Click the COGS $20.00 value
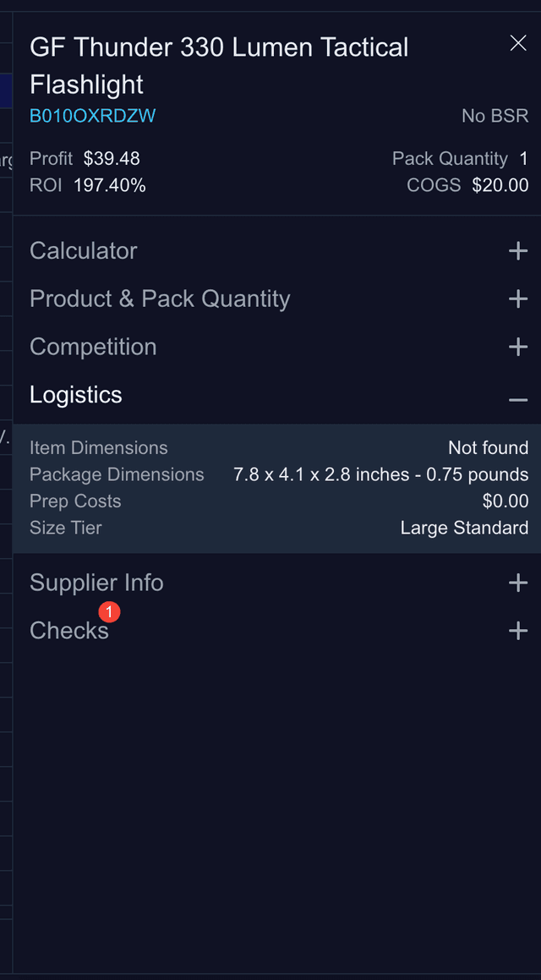 coord(500,185)
